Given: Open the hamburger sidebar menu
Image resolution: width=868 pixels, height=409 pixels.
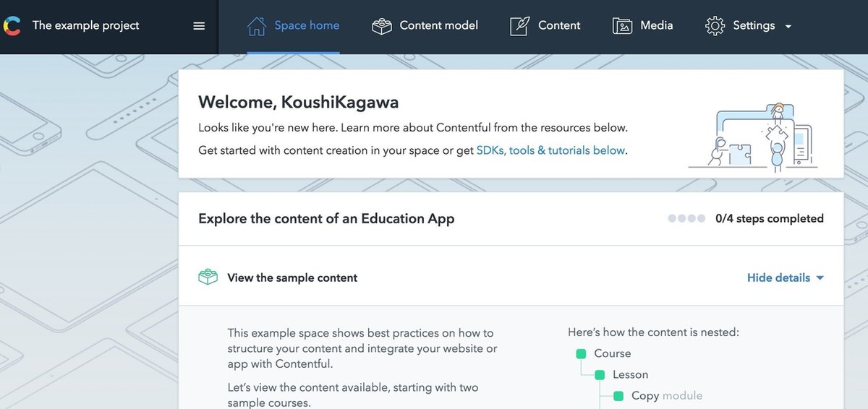Looking at the screenshot, I should 199,26.
